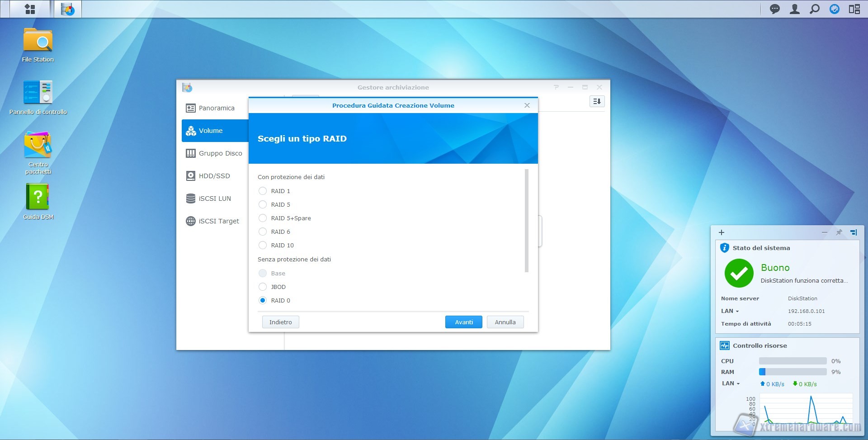Open Guida DSM help icon
The image size is (868, 440).
(38, 197)
